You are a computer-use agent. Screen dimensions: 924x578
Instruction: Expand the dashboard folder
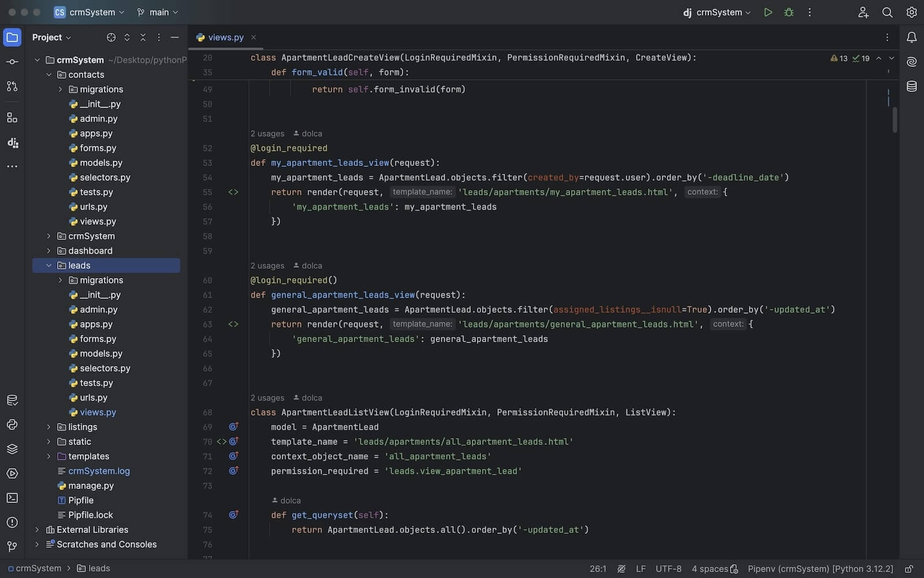coord(49,251)
